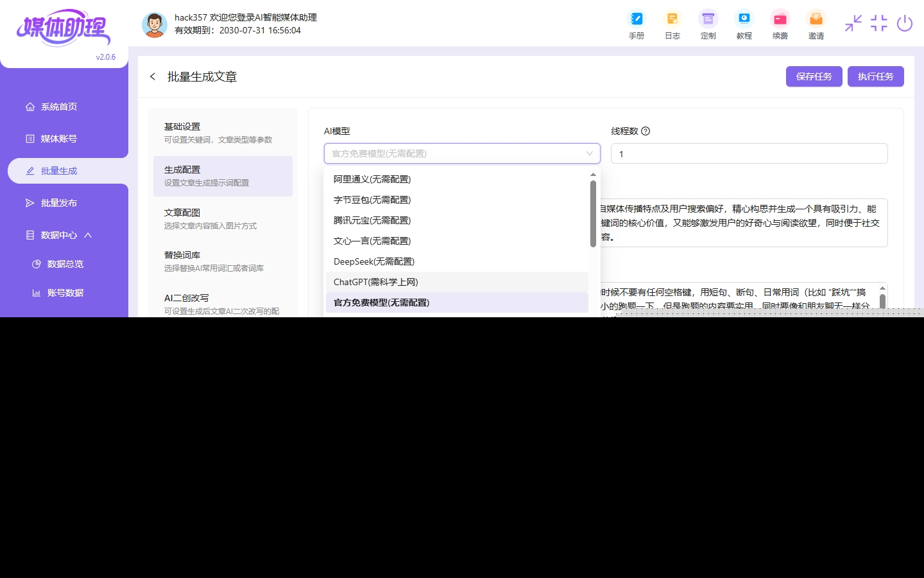Click the model dropdown list scrollbar
Viewport: 924px width, 578px height.
click(593, 214)
